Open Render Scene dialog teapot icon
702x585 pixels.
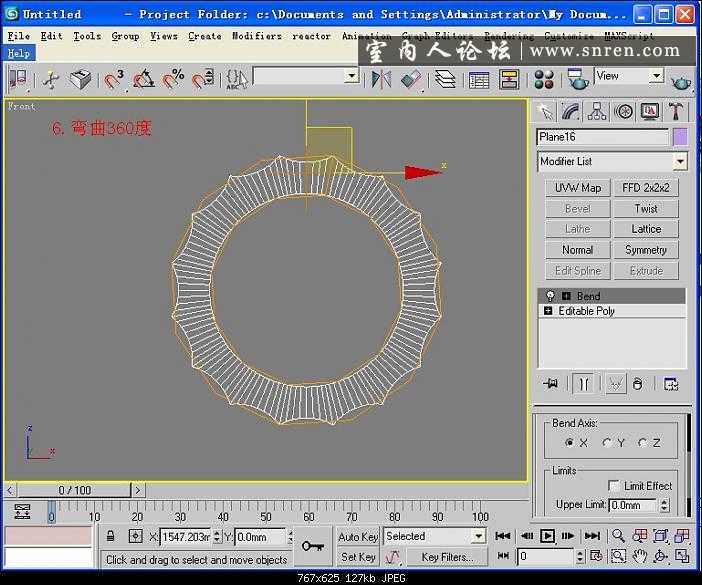578,80
